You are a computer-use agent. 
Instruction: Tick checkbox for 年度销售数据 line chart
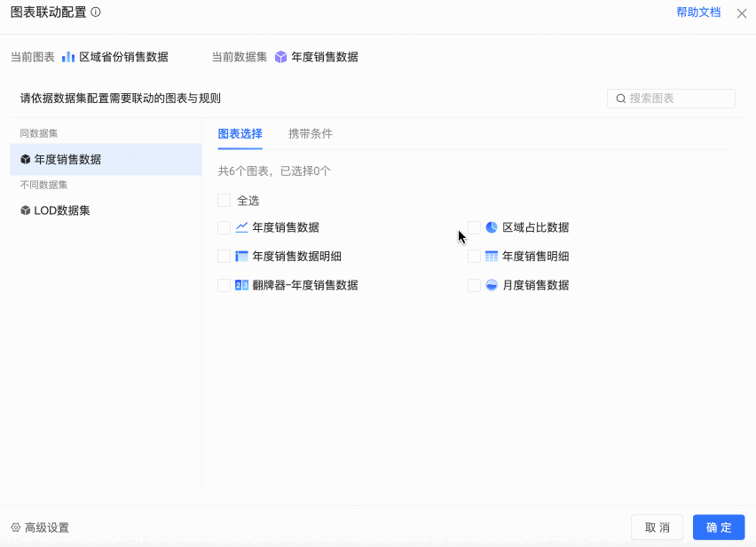tap(224, 227)
